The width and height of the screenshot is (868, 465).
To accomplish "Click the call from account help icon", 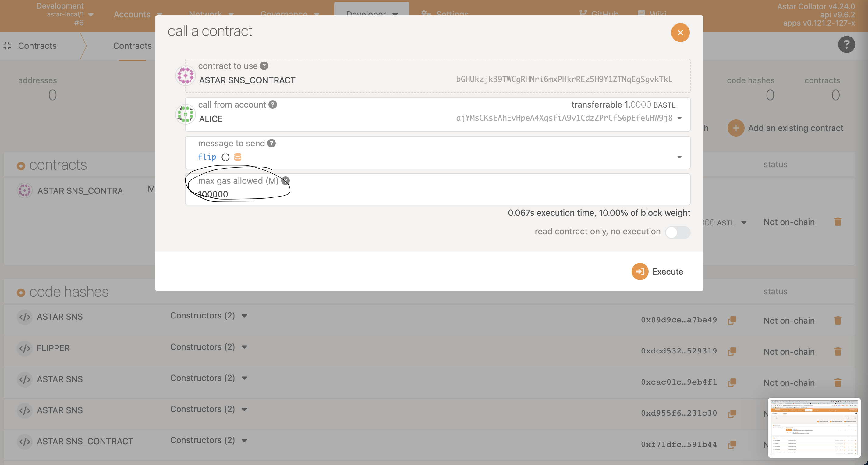I will 273,105.
